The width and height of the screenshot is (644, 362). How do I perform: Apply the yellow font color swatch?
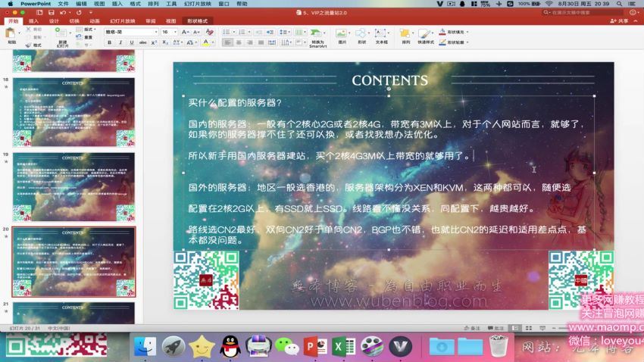(206, 42)
